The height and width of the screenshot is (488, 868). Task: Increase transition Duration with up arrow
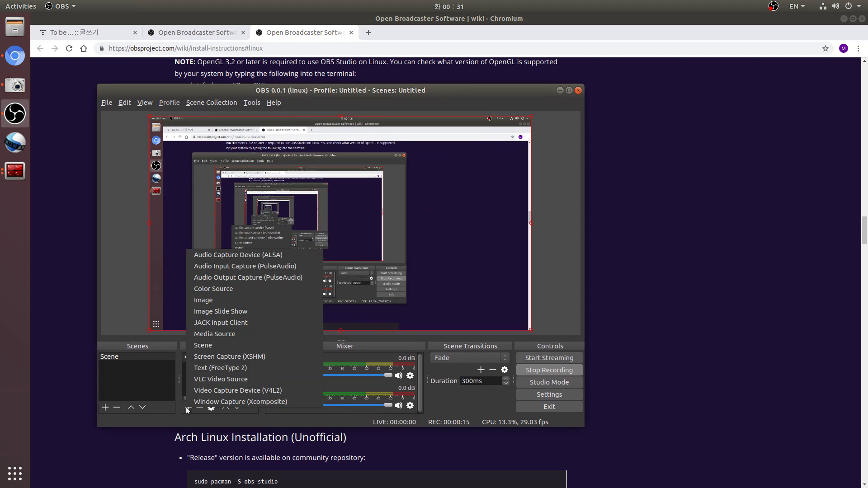pyautogui.click(x=506, y=379)
